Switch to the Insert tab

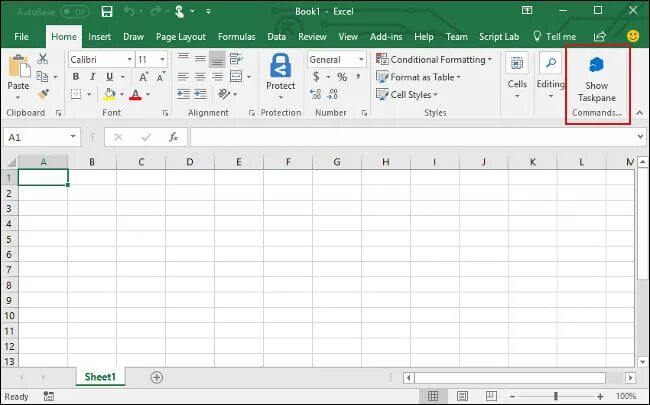[99, 36]
